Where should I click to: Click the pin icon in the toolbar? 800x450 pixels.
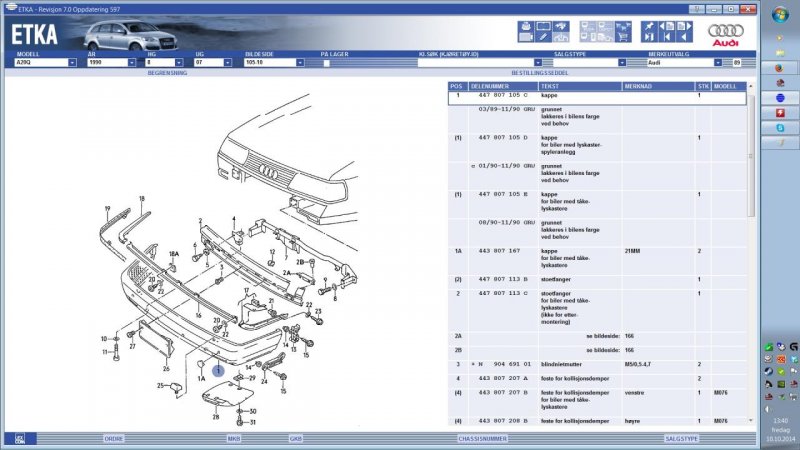coord(648,26)
